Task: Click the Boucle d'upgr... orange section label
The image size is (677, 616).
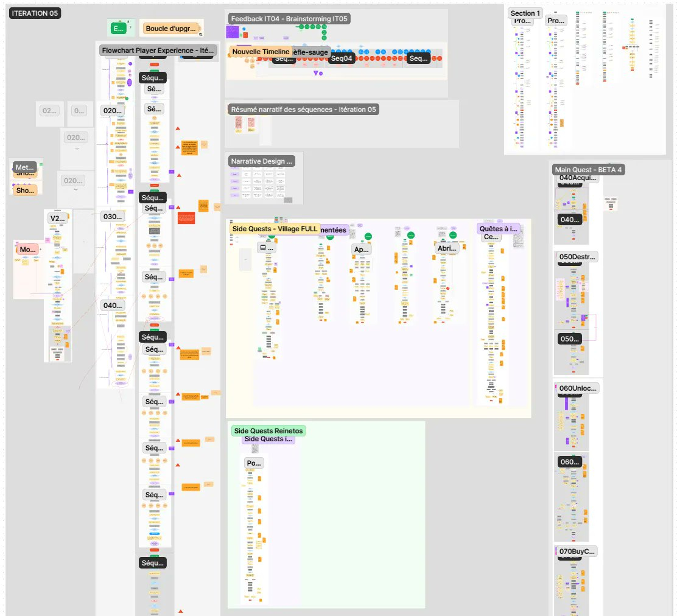Action: (171, 29)
